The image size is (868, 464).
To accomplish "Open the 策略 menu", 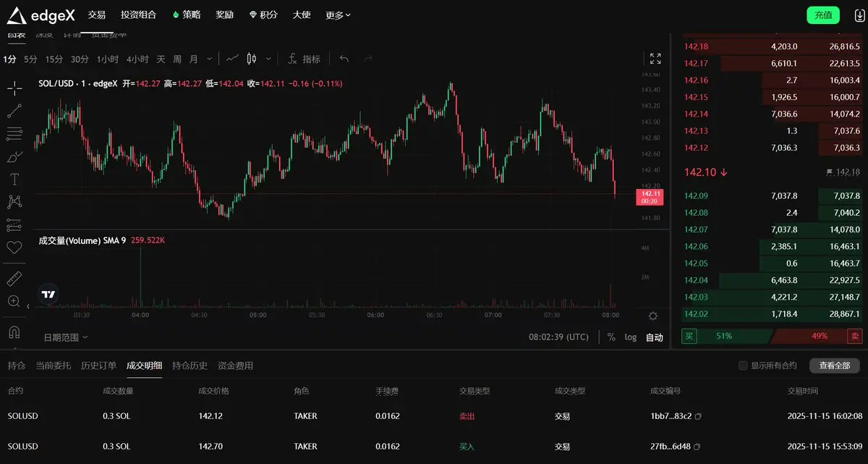I will [186, 15].
